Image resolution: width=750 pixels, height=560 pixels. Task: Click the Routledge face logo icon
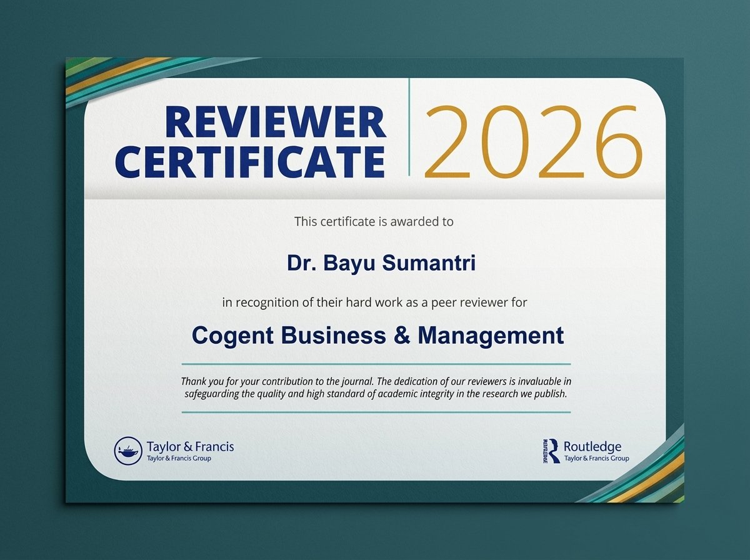point(552,451)
